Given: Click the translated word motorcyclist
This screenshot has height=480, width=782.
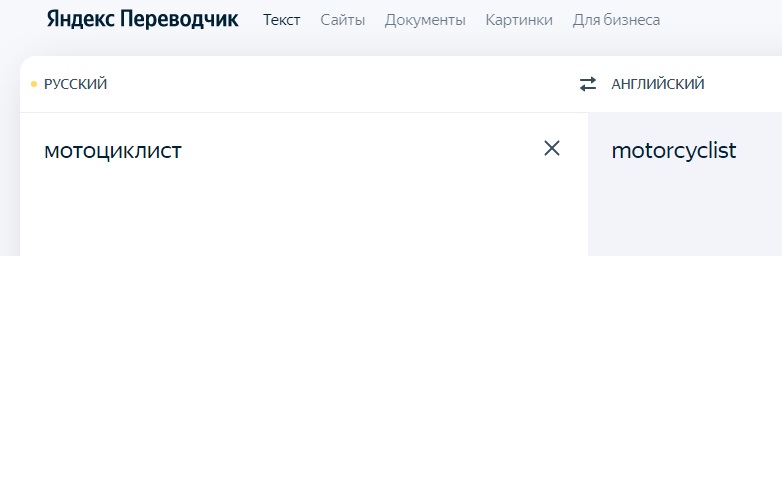Looking at the screenshot, I should [x=673, y=151].
